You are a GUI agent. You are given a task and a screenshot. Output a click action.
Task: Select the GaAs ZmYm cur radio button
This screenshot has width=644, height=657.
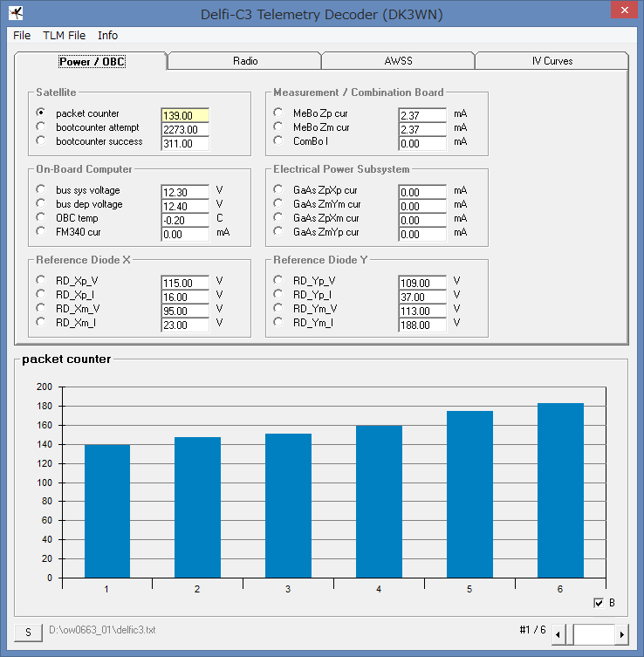tap(277, 203)
